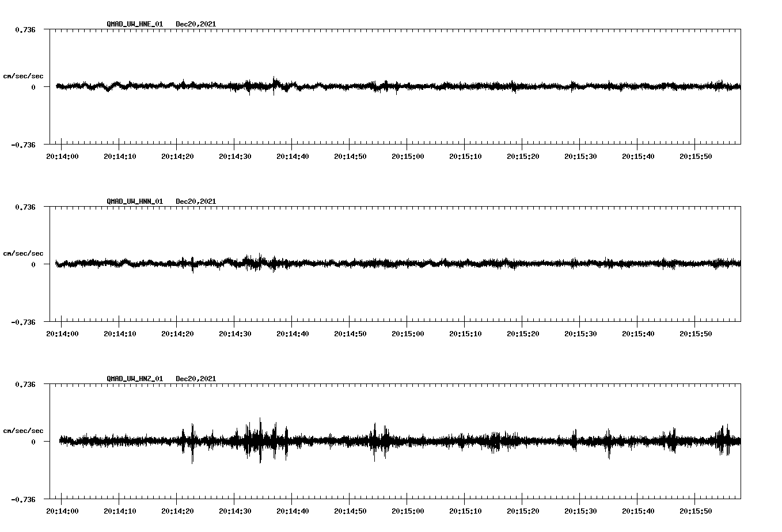
Task: Click the cm/sec/sec unit label on HNE plot
Action: pyautogui.click(x=23, y=76)
